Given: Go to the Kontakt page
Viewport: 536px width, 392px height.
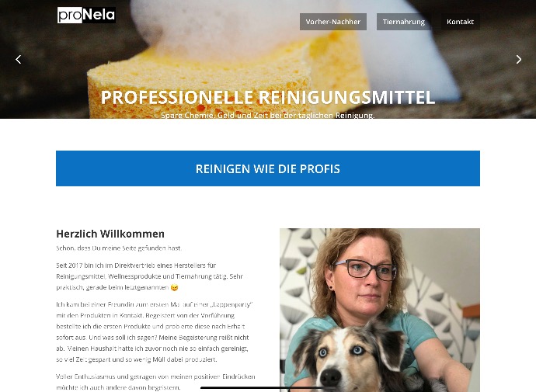Looking at the screenshot, I should click(x=460, y=22).
